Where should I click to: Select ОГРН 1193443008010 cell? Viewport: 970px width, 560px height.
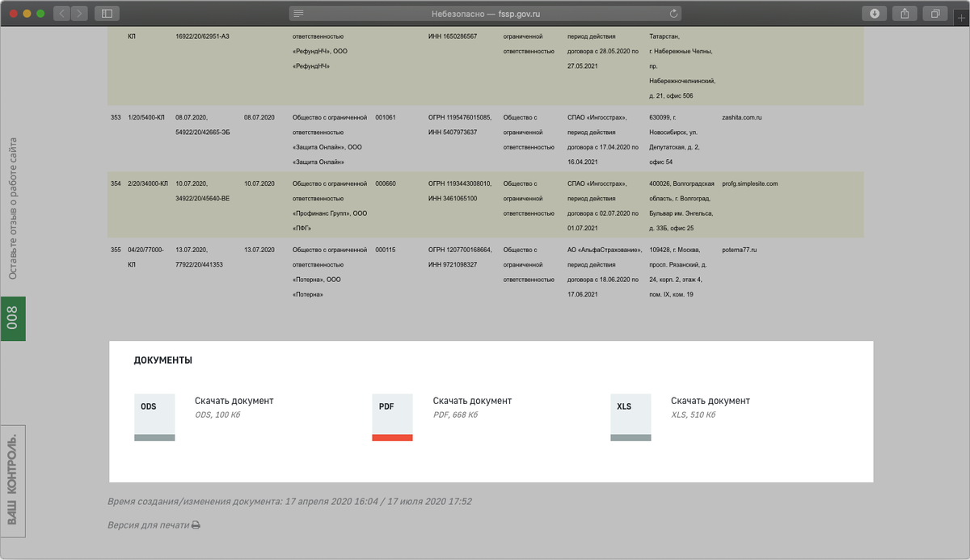(460, 183)
